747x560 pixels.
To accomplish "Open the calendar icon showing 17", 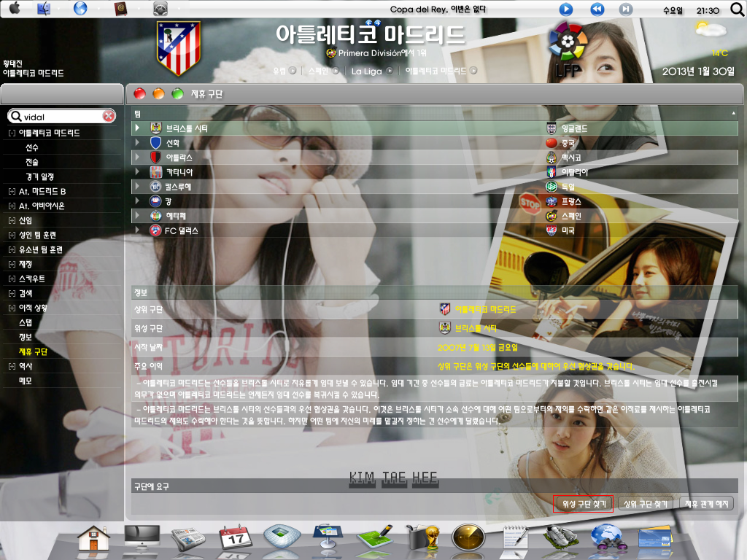I will 236,538.
